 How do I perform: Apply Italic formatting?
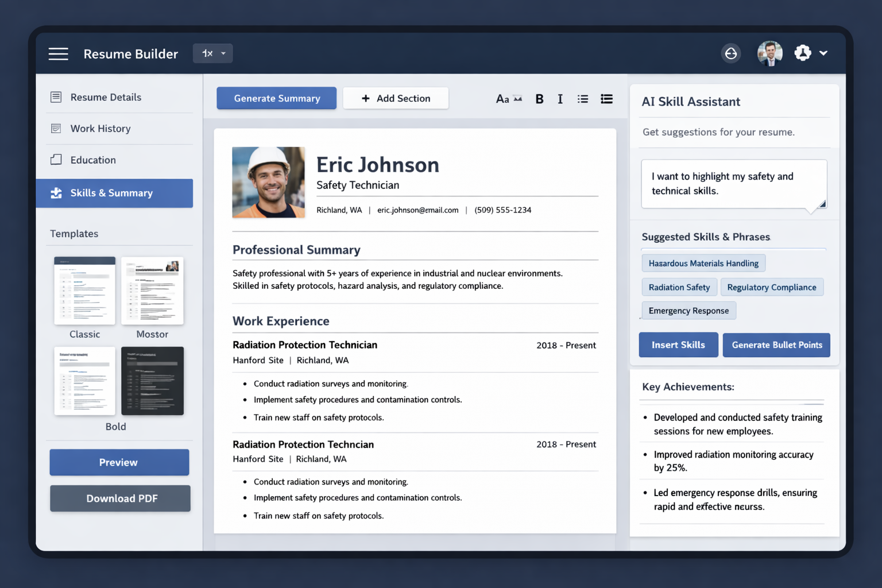click(x=560, y=99)
